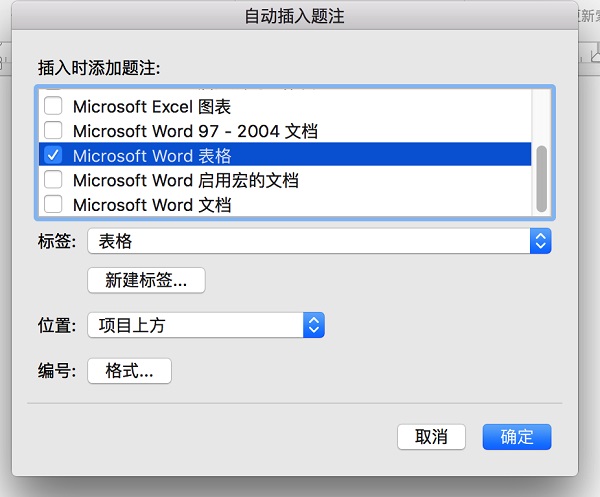Select the 'Microsoft Excel 图表' list row

pos(285,106)
